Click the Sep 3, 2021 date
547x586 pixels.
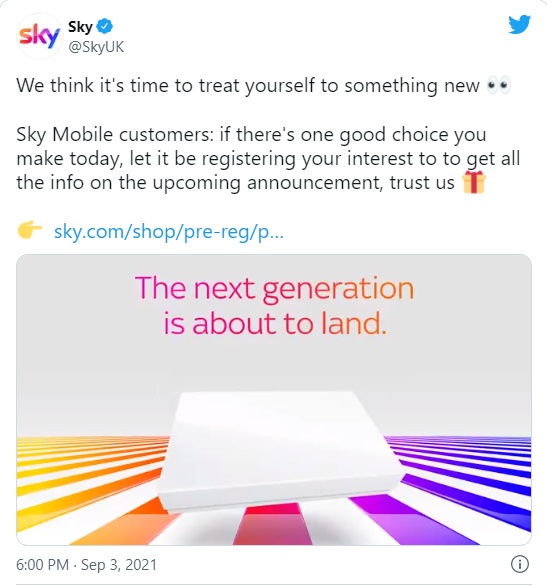click(x=119, y=564)
